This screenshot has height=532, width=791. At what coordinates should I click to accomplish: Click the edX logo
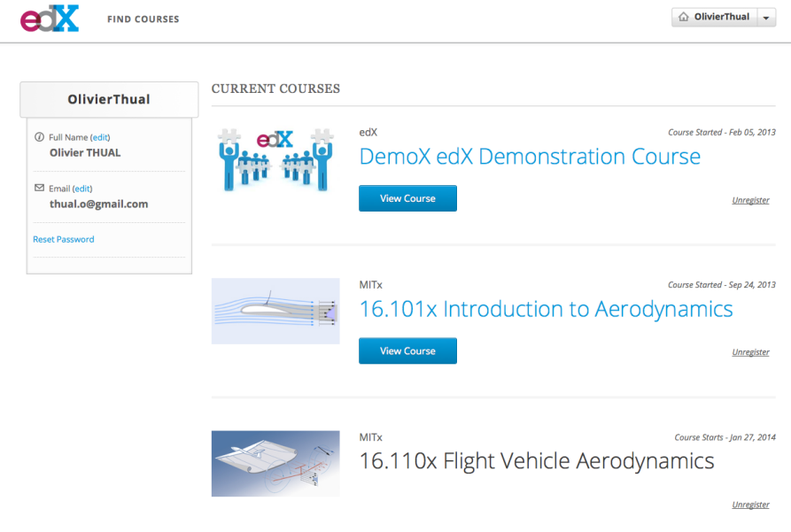(50, 18)
